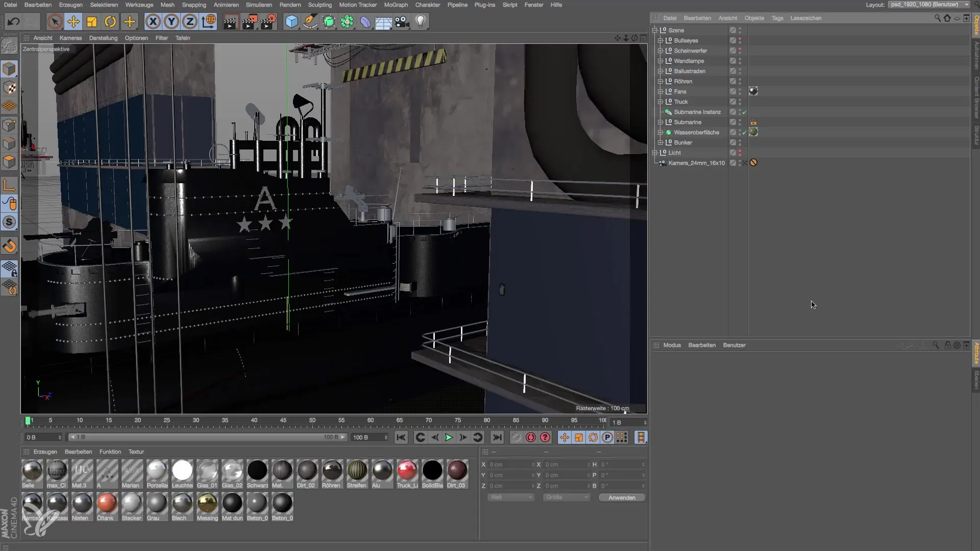Open viewport Kameras menu
The width and height of the screenshot is (980, 551).
[70, 38]
